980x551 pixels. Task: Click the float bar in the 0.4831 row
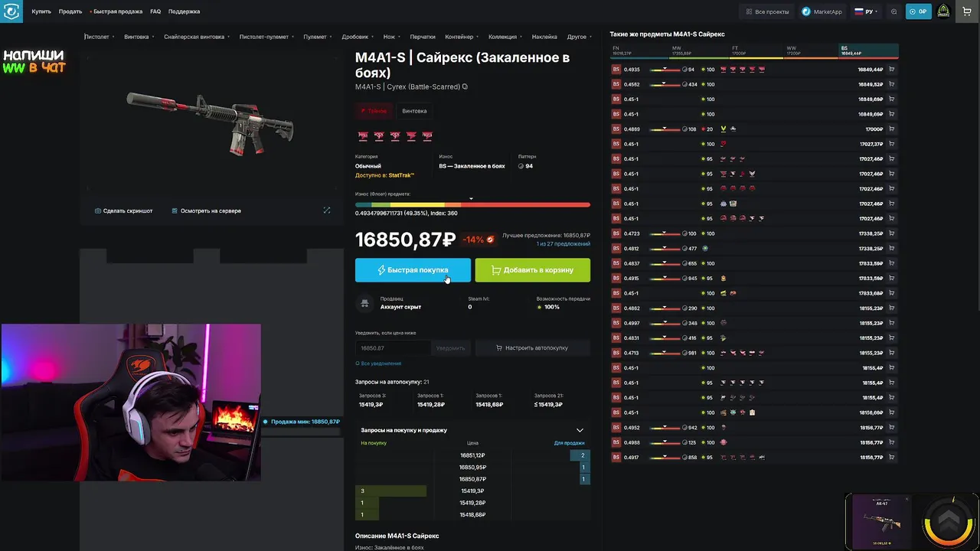[x=665, y=338]
